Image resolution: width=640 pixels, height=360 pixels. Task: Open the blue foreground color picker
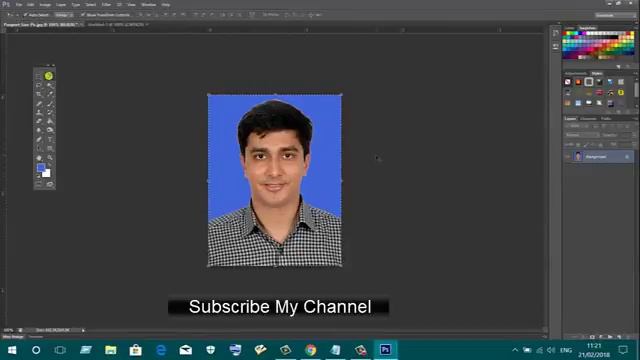pyautogui.click(x=40, y=167)
